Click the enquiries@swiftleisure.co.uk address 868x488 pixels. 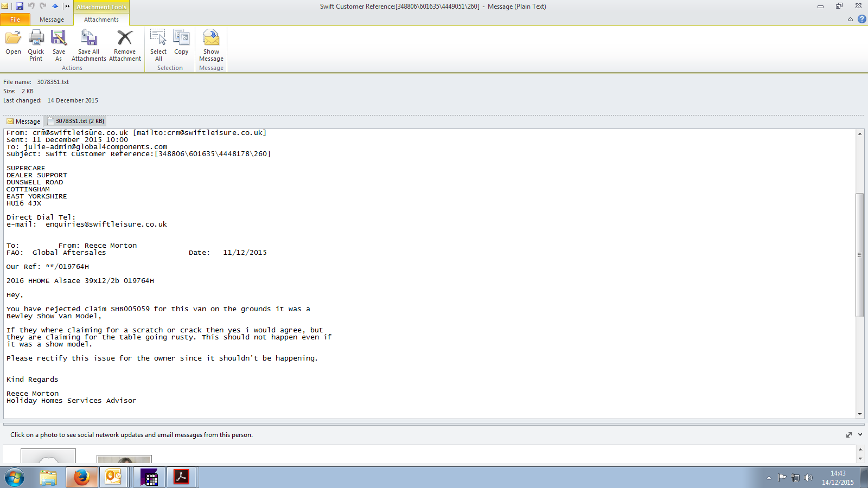(106, 224)
